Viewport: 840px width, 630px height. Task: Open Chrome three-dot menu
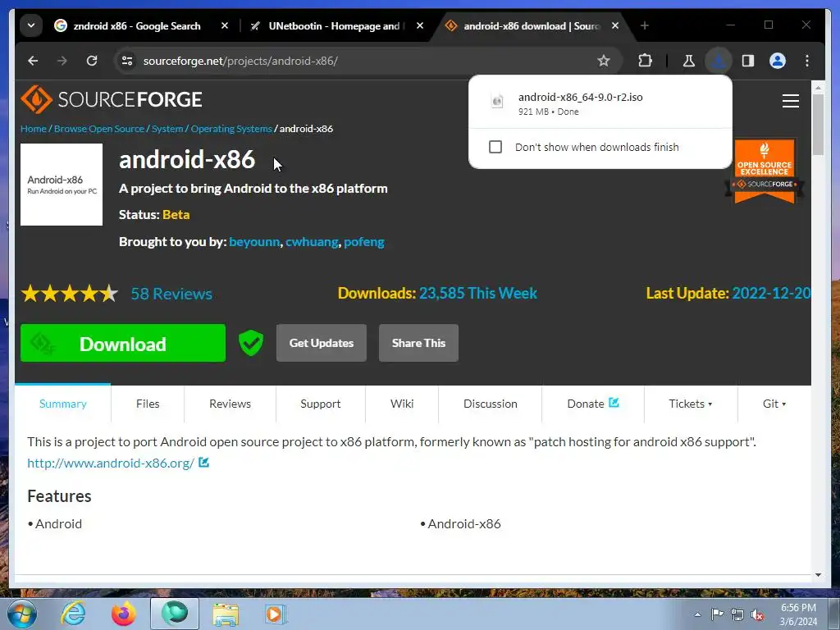807,61
